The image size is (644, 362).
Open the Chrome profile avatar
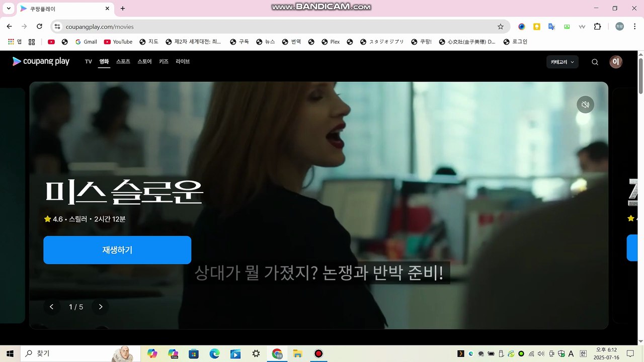pos(619,27)
